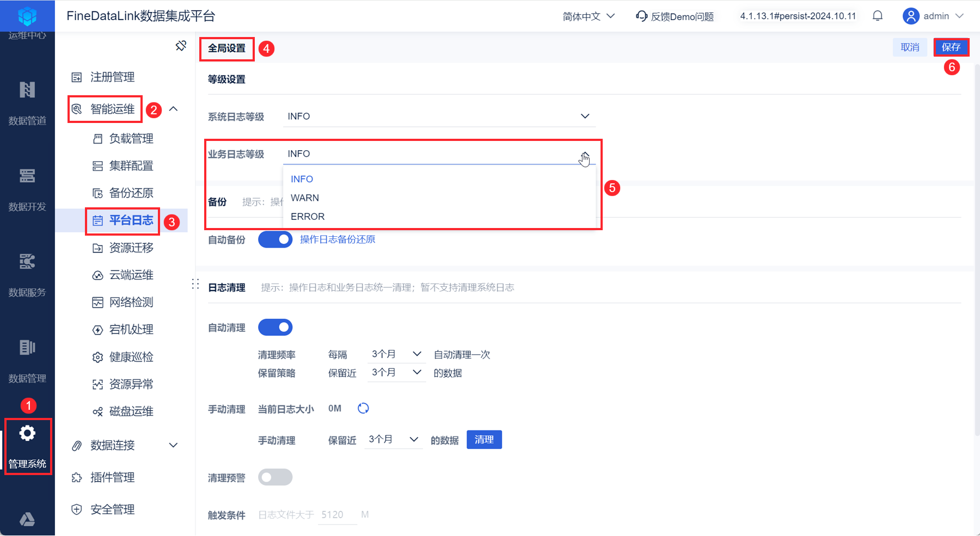Open the 系统日志等级 dropdown
980x536 pixels.
439,116
